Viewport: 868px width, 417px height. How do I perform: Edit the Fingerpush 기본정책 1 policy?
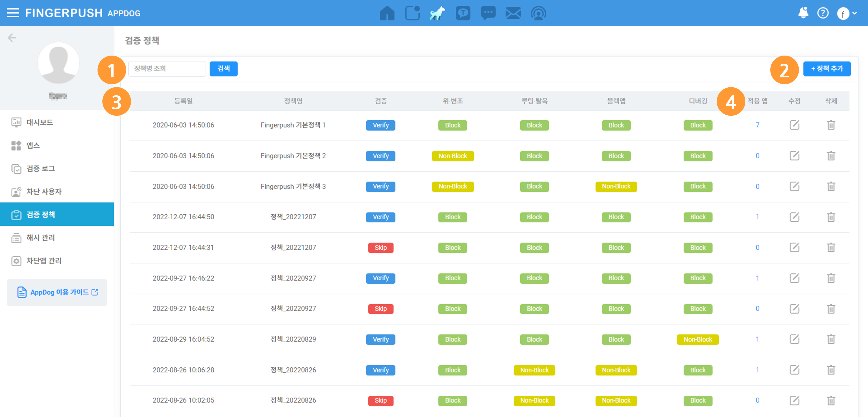(794, 125)
